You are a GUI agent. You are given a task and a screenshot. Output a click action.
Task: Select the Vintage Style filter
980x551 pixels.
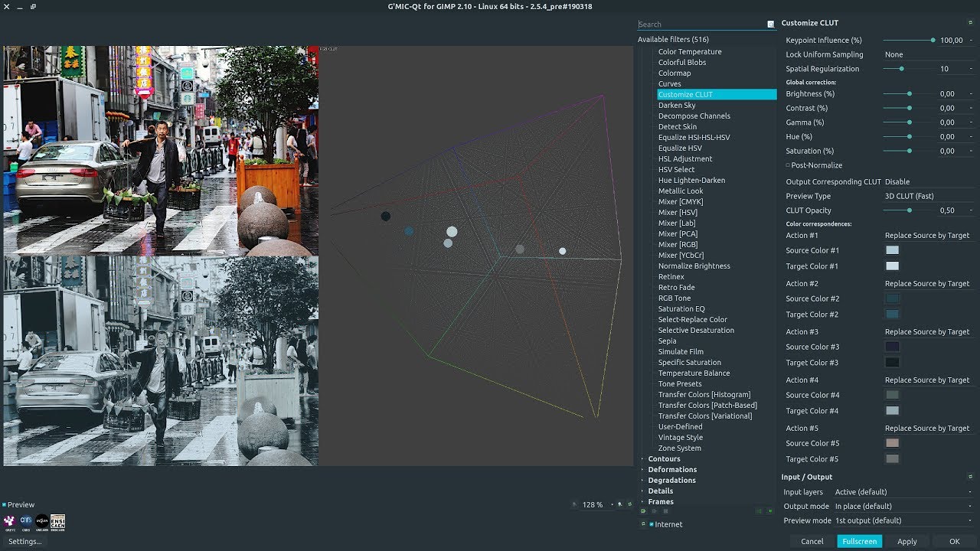coord(680,438)
